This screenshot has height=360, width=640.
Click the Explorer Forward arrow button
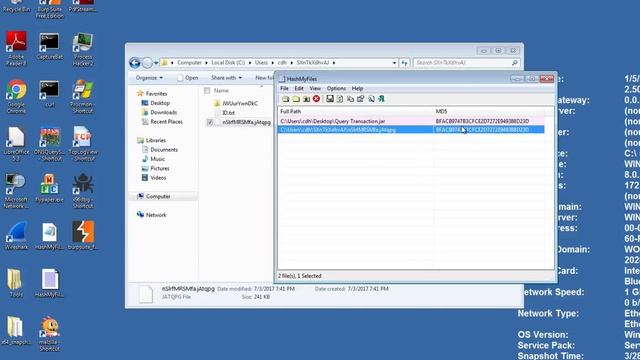[147, 63]
